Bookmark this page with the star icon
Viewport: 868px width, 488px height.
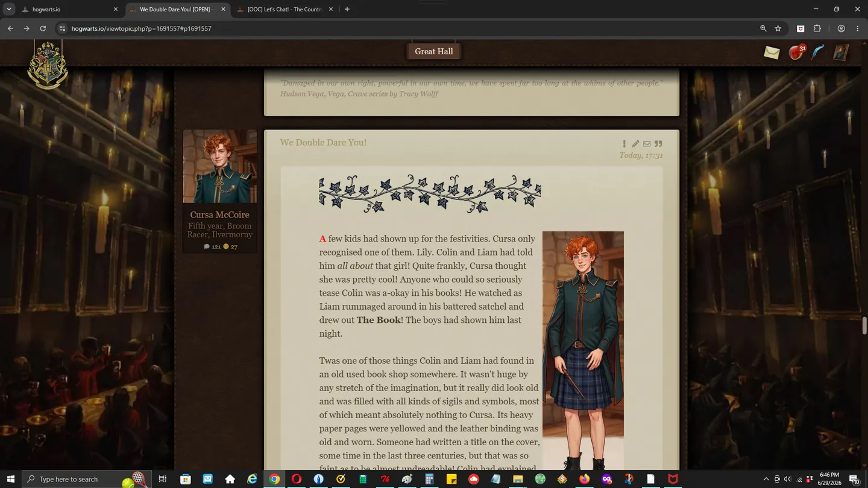778,28
